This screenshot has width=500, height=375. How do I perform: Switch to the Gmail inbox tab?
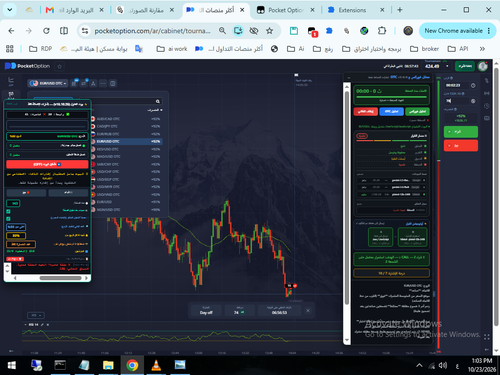pyautogui.click(x=76, y=10)
